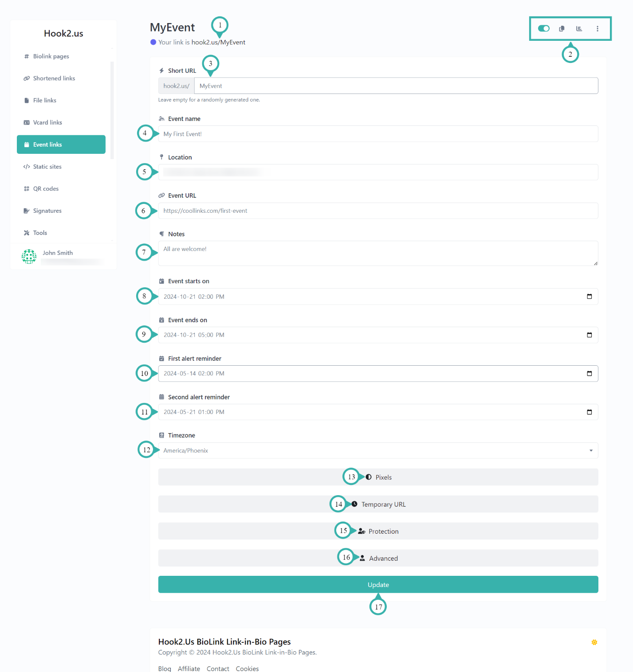Viewport: 633px width, 672px height.
Task: Open QR codes sidebar item
Action: 46,189
